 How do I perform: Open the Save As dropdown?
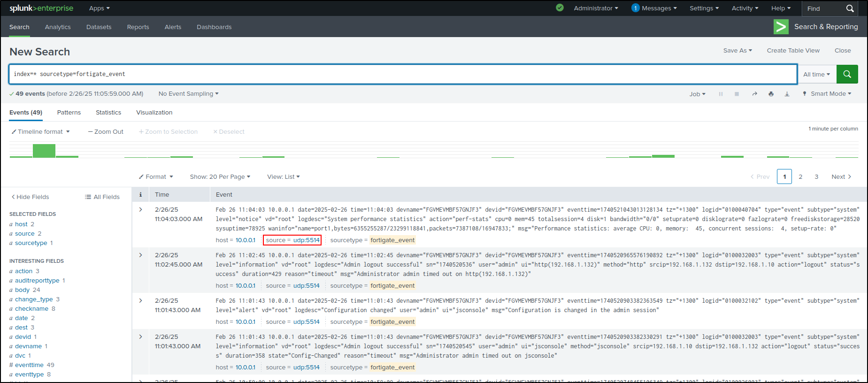(737, 51)
